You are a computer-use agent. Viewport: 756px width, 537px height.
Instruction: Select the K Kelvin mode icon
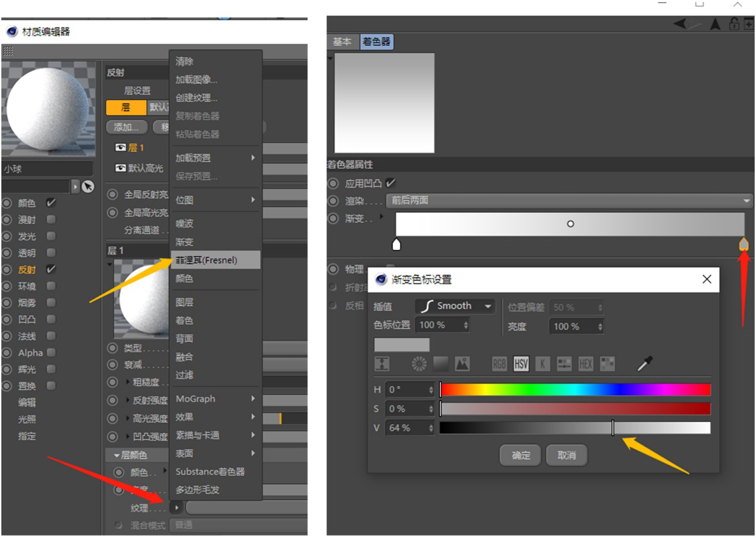pyautogui.click(x=542, y=364)
